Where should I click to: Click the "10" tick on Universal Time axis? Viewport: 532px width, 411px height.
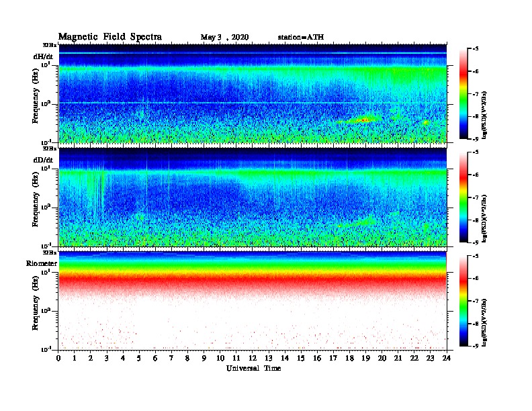(220, 358)
